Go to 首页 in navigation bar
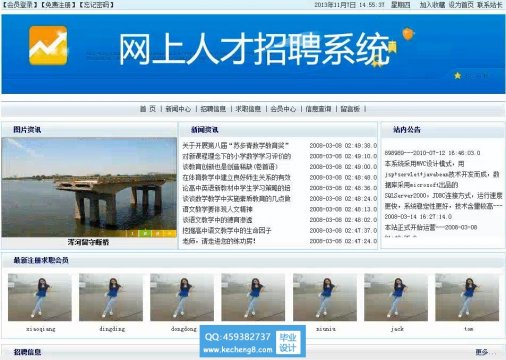506x360 pixels. (x=148, y=109)
